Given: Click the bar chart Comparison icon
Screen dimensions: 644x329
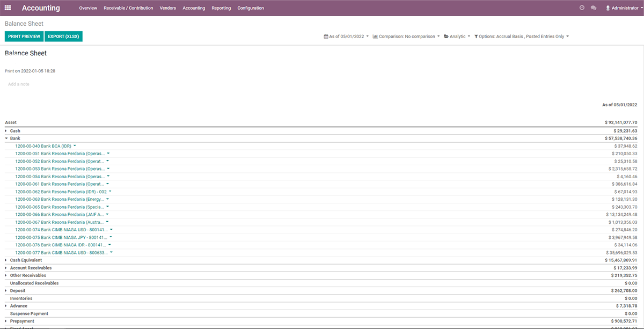Looking at the screenshot, I should (375, 36).
